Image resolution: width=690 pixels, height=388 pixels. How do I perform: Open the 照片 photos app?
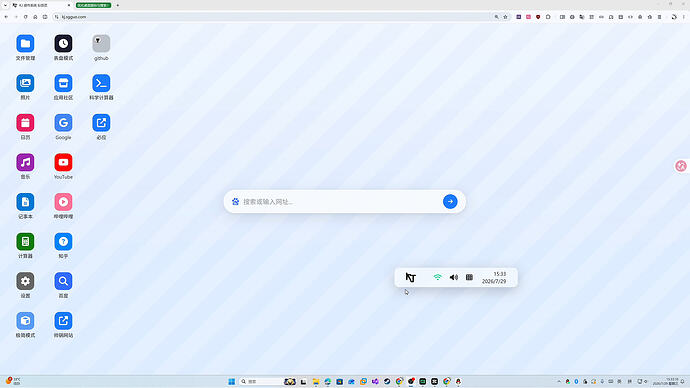coord(25,83)
